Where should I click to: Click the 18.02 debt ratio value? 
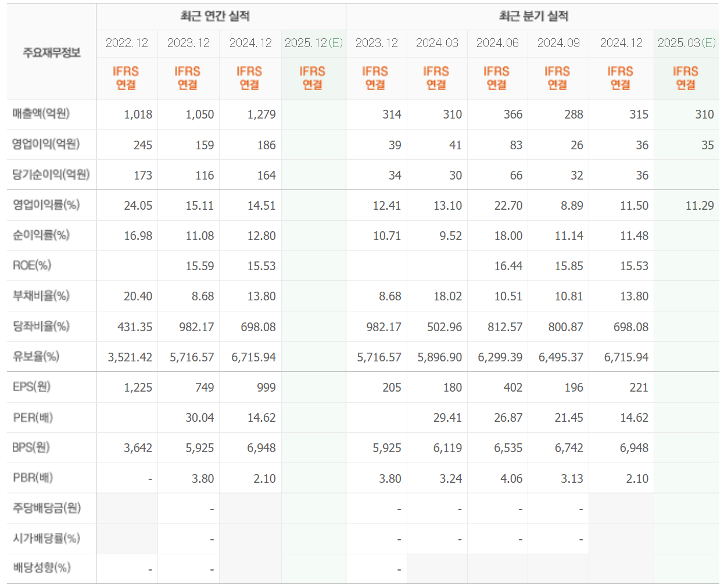pos(448,296)
